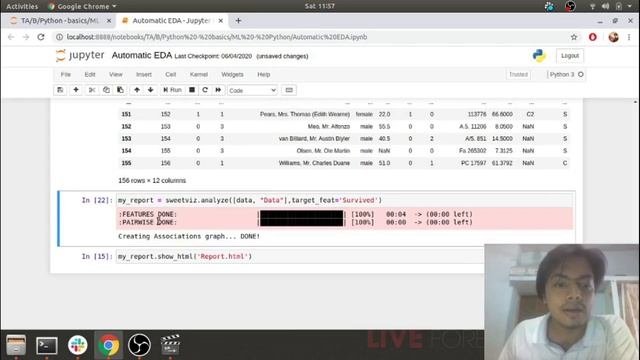Click the Jupyter logo
Viewport: 640px width, 360px height.
coord(80,55)
